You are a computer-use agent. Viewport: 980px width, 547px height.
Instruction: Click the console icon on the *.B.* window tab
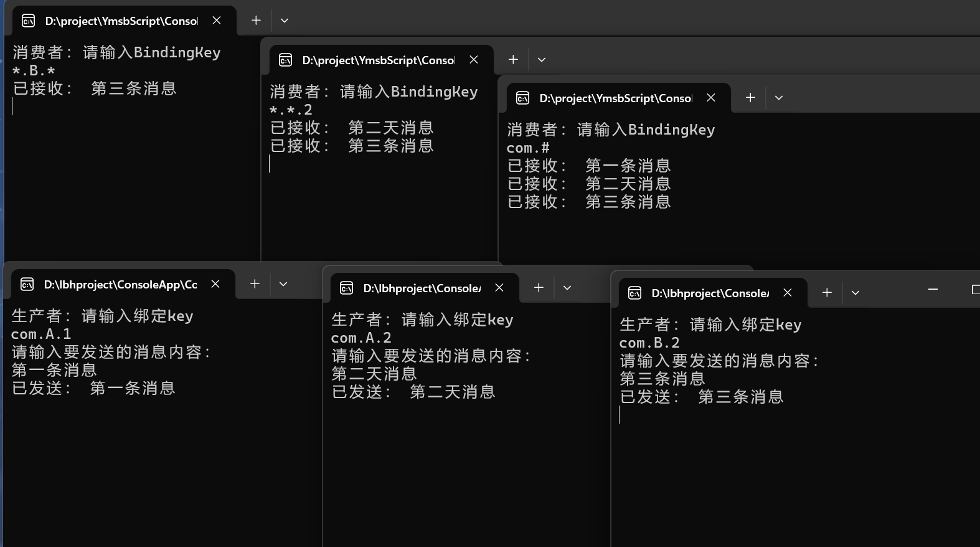pyautogui.click(x=29, y=21)
